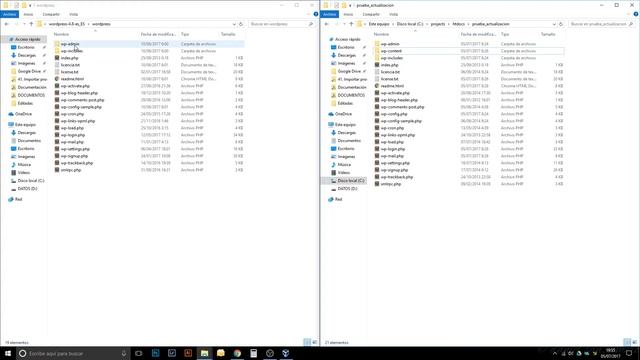640x360 pixels.
Task: Switch wordpress window to details view icon
Action: pos(307,342)
